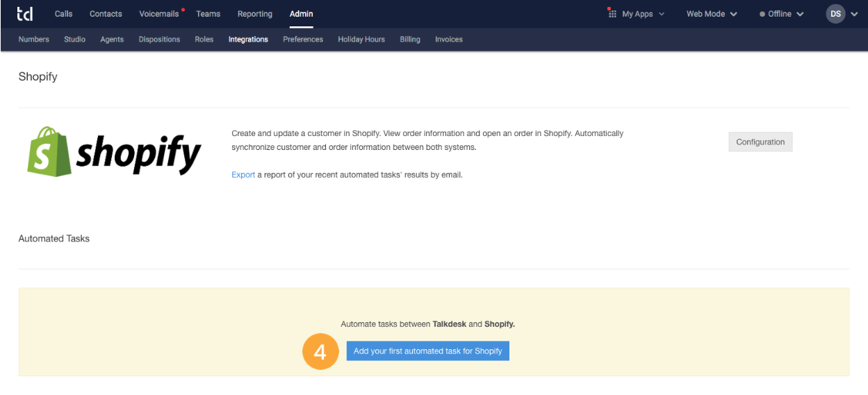This screenshot has width=868, height=395.
Task: Add your first automated task for Shopify
Action: pos(428,351)
